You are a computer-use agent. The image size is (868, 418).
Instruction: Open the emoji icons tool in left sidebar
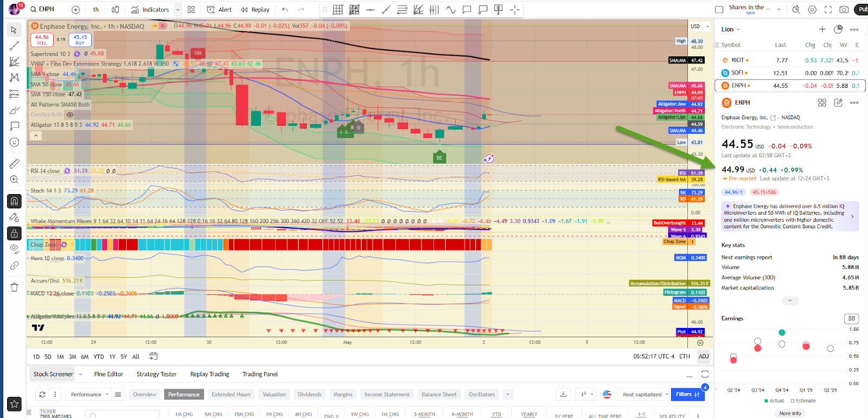coord(15,142)
